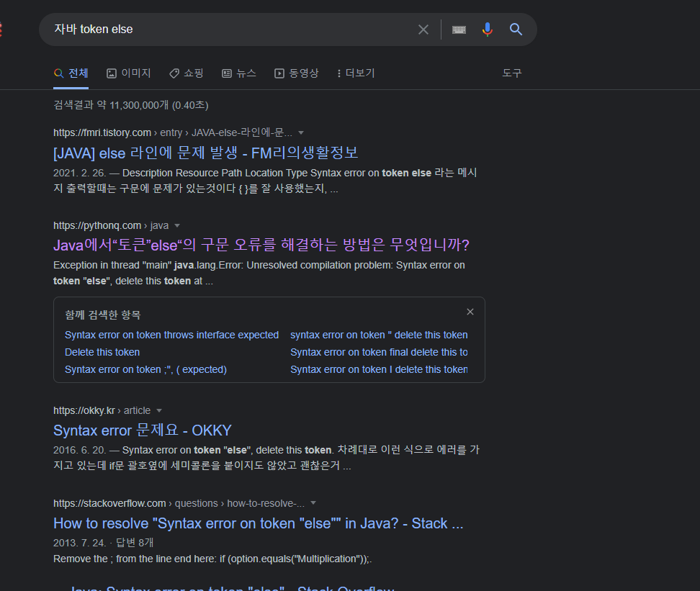Click the https://okky.kr › article breadcrumb

coord(102,410)
